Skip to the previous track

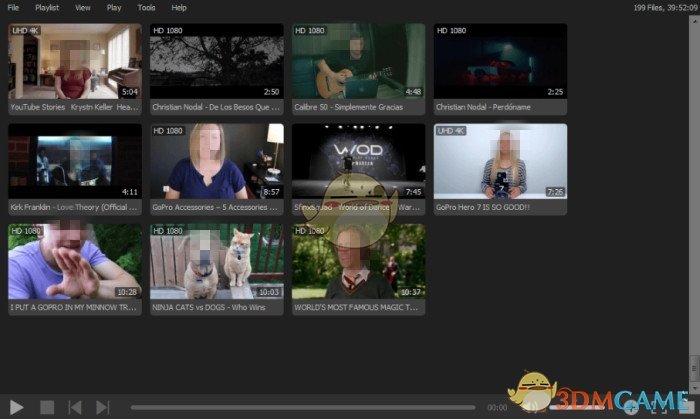pos(74,407)
